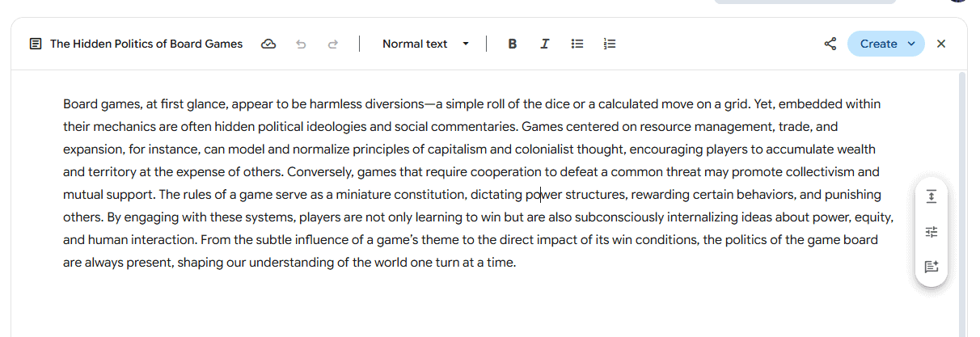Screen dimensions: 980x337
Task: Expand the Create button chevron
Action: point(912,44)
